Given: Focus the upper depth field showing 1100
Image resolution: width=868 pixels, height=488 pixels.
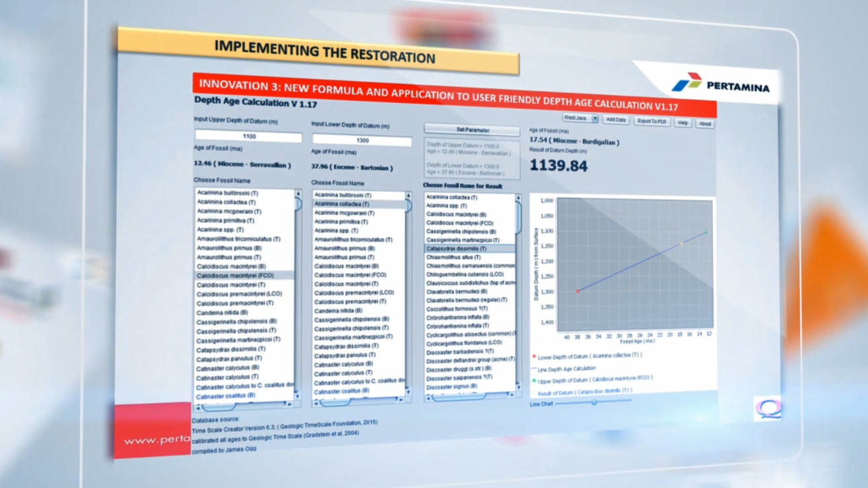Looking at the screenshot, I should click(248, 137).
